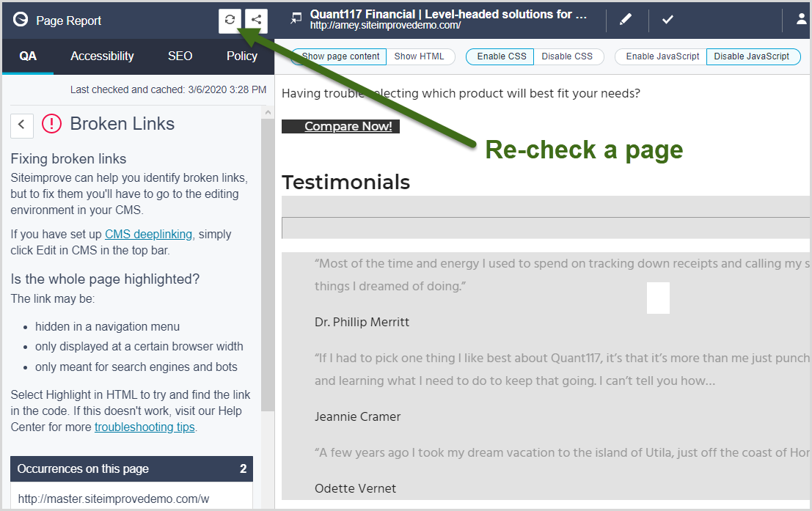
Task: Click the Page Report title
Action: click(69, 21)
